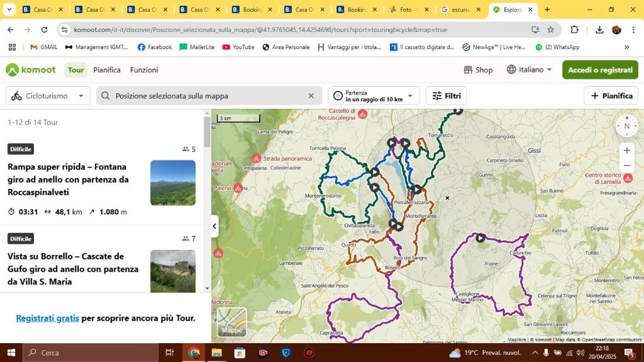Change language from Italiano dropdown

(x=530, y=70)
